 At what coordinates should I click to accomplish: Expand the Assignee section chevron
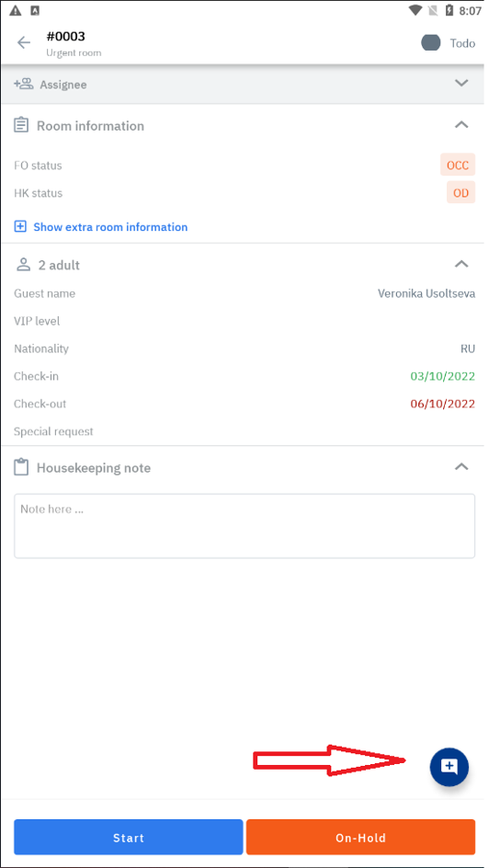(461, 83)
